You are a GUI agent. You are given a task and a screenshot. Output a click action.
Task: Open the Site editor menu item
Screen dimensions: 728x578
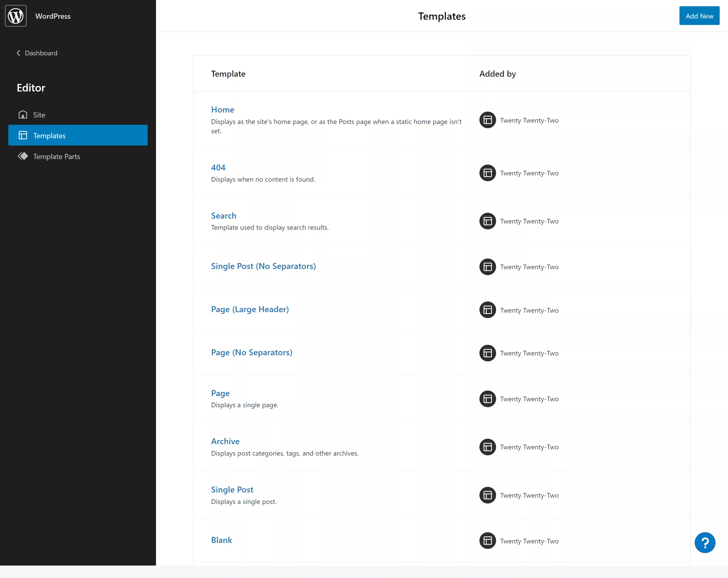pyautogui.click(x=78, y=115)
